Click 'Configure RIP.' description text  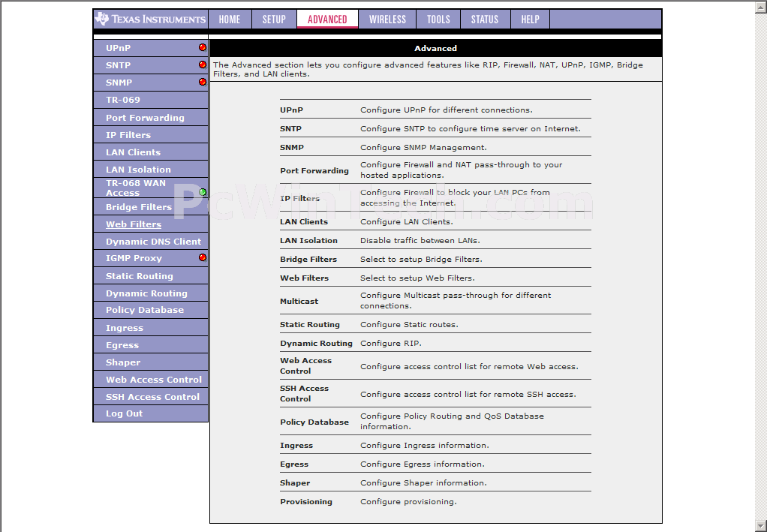point(391,343)
